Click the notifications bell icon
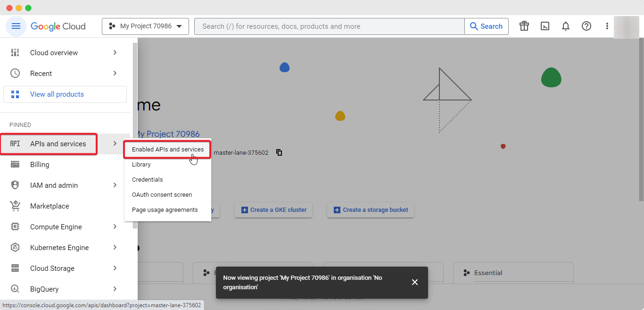This screenshot has width=644, height=310. [x=566, y=26]
